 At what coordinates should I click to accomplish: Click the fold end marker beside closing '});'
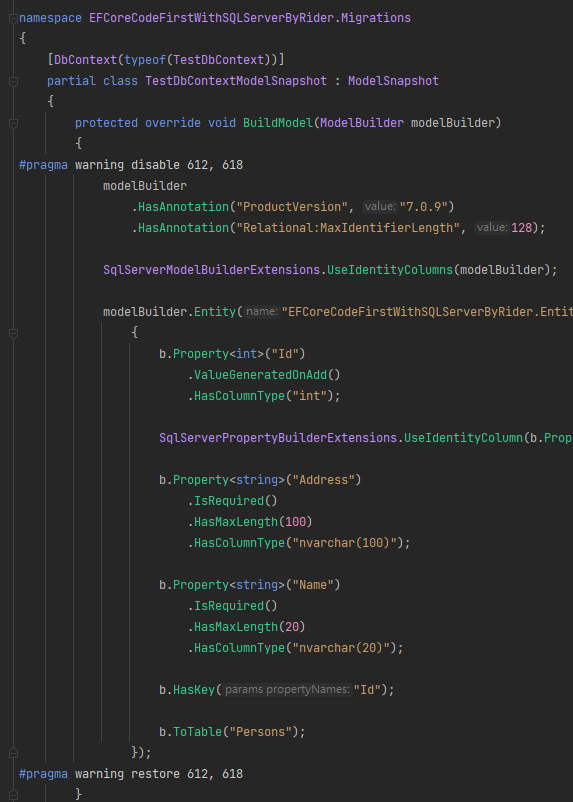tap(13, 753)
